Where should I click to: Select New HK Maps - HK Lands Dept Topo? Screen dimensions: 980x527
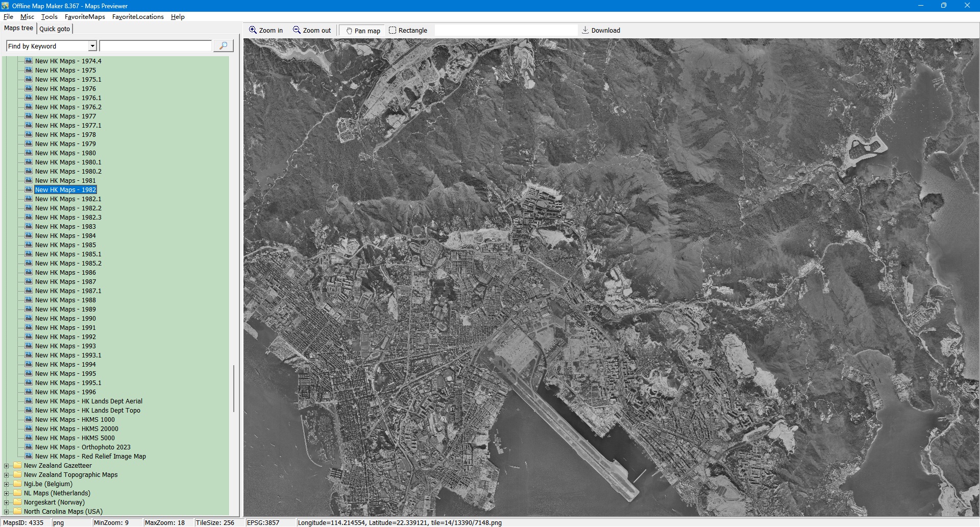tap(87, 410)
